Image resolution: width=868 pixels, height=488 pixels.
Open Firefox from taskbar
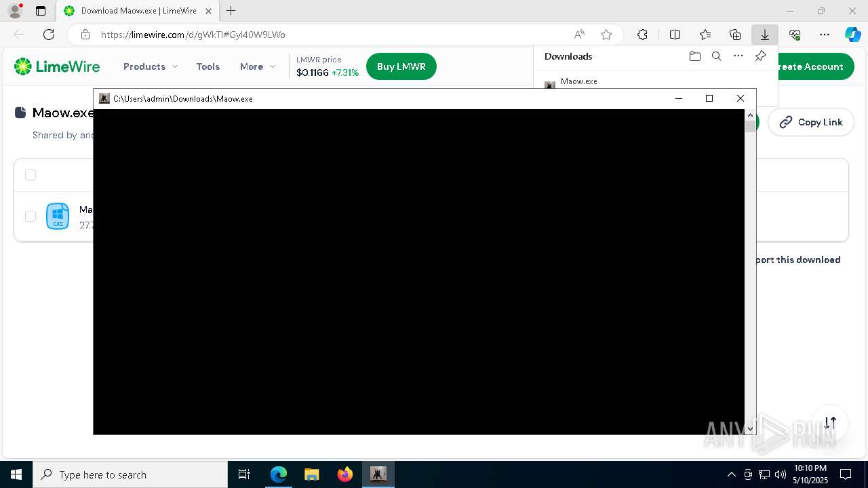pyautogui.click(x=345, y=474)
